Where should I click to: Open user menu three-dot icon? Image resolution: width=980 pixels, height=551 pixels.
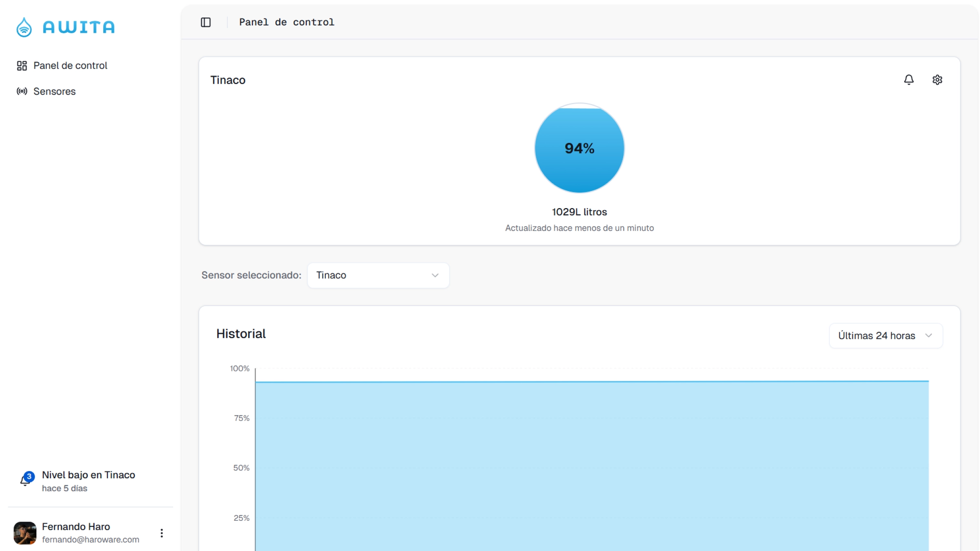[x=162, y=533]
